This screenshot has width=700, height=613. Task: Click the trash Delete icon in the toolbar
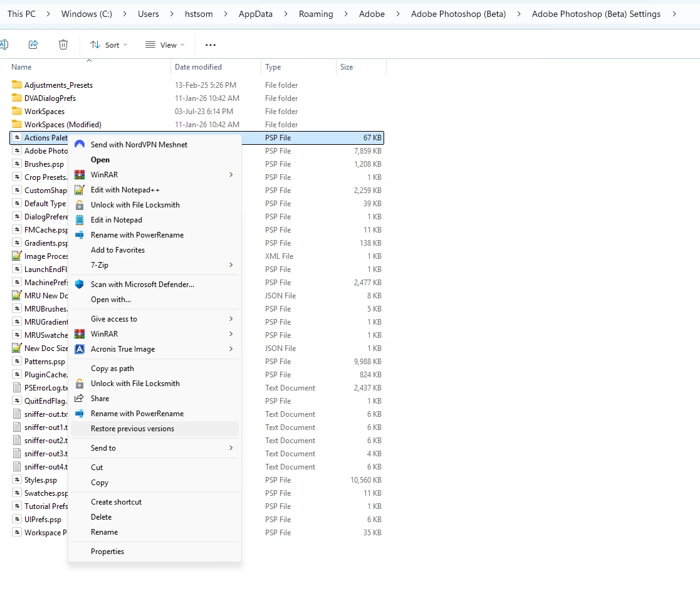63,45
